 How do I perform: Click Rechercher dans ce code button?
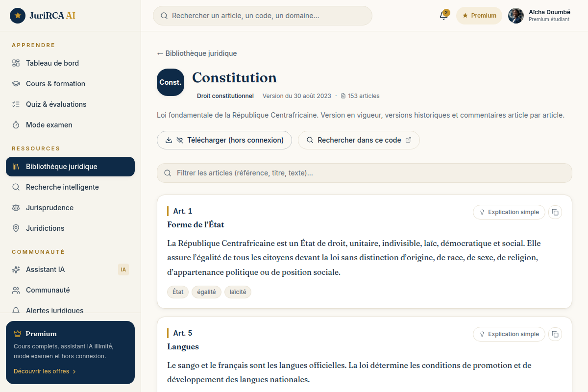click(359, 140)
